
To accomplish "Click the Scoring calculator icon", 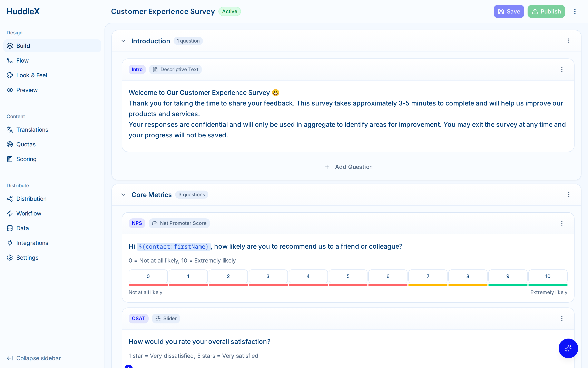I will pos(10,159).
